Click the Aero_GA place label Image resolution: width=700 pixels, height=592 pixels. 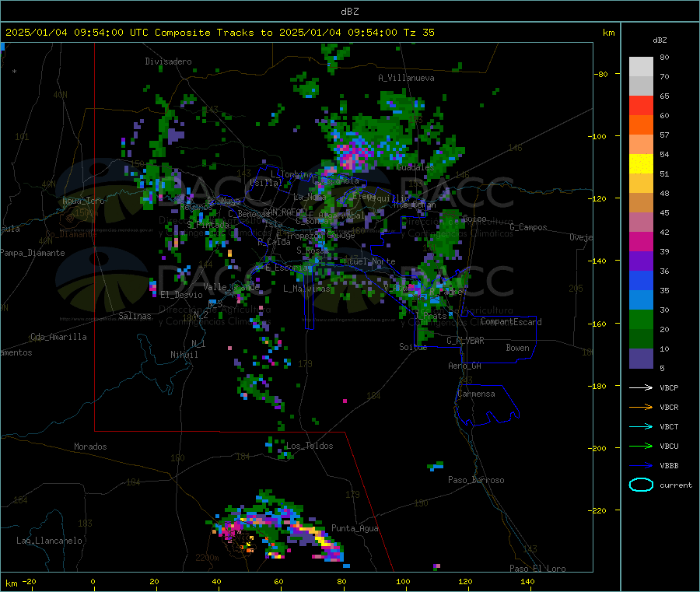pos(464,366)
